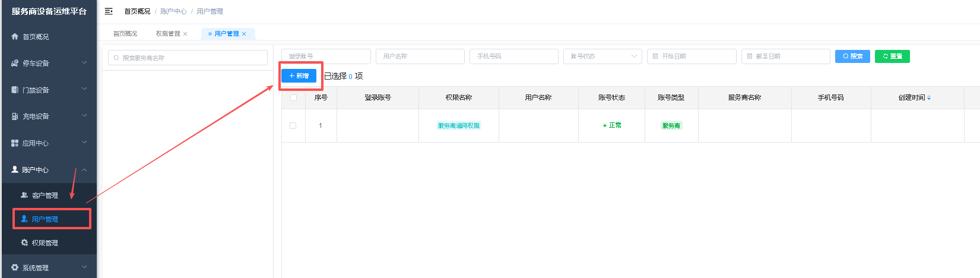Click the 登录账号 column header
The image size is (980, 278).
tap(378, 97)
